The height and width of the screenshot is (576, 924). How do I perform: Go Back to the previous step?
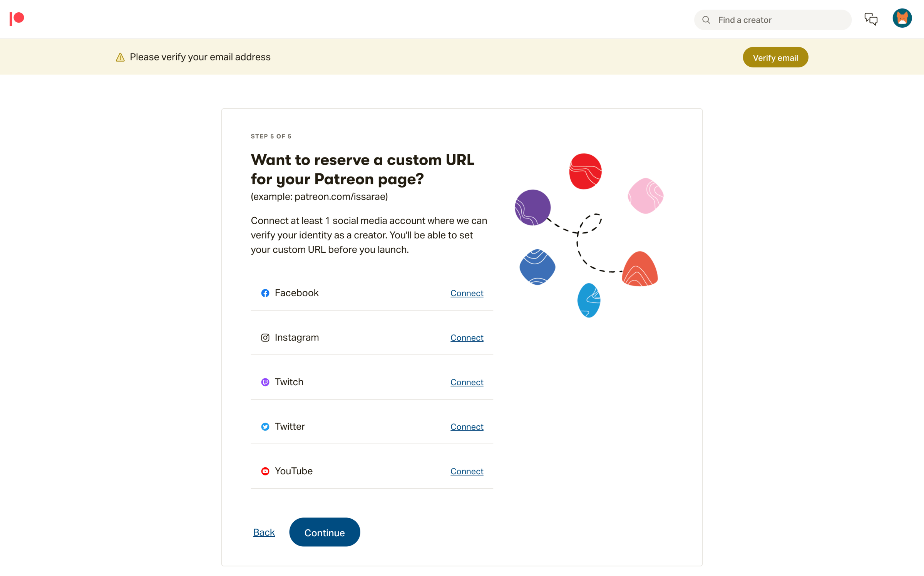tap(264, 532)
